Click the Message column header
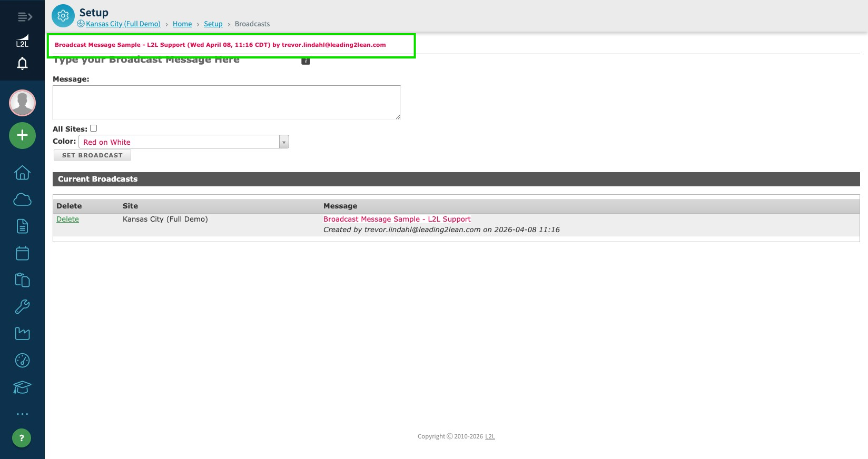Image resolution: width=868 pixels, height=459 pixels. coord(340,206)
